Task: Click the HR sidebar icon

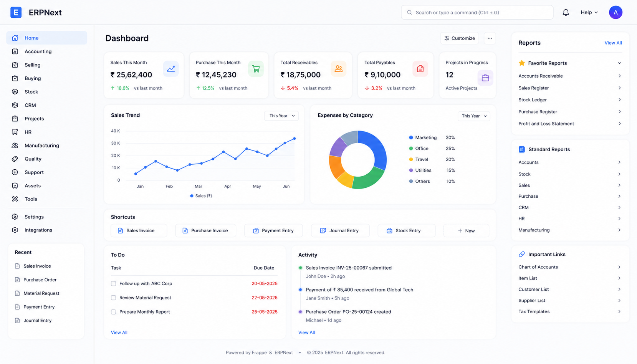Action: pyautogui.click(x=15, y=132)
